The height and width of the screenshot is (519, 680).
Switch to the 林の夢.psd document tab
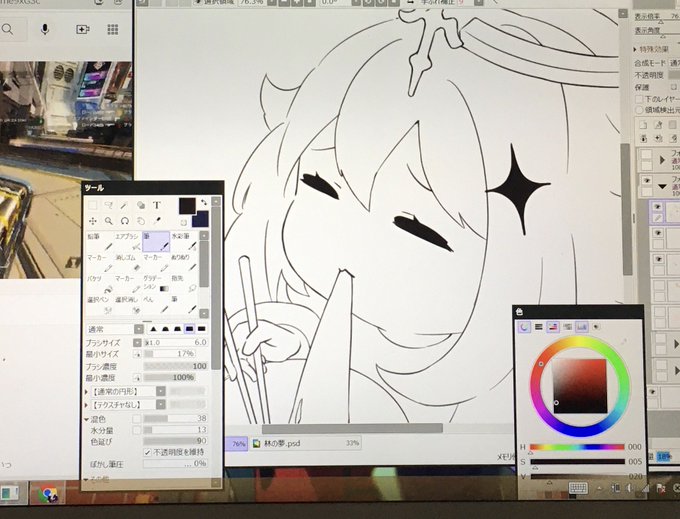point(305,444)
